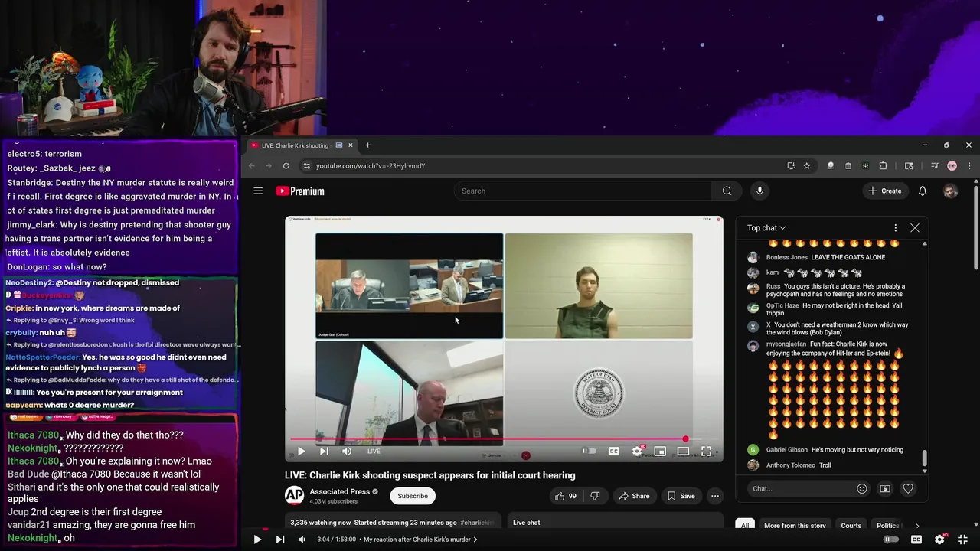The width and height of the screenshot is (980, 551).
Task: Mute the AP live video volume
Action: tap(347, 451)
